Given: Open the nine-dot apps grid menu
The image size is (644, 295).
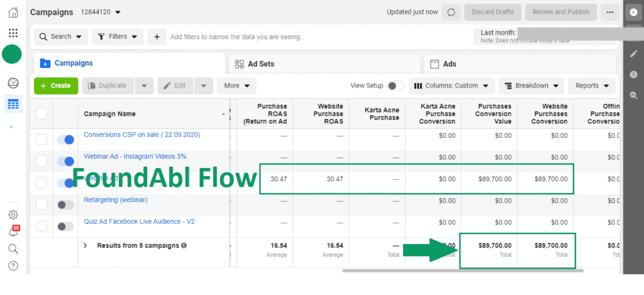Looking at the screenshot, I should [x=13, y=33].
